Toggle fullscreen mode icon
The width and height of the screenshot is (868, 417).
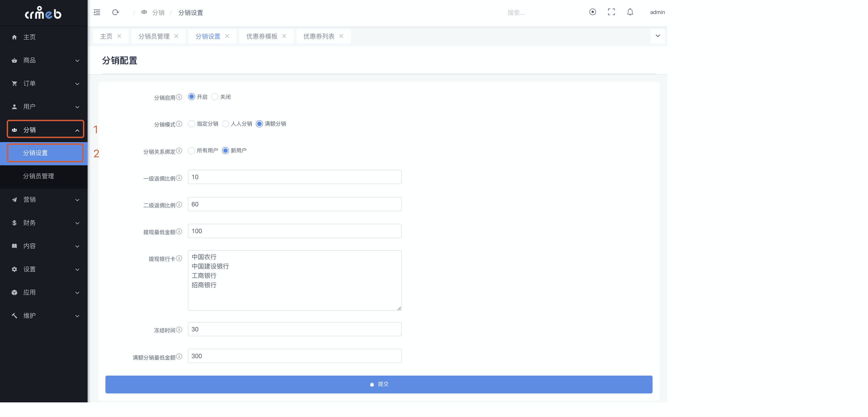[x=611, y=12]
